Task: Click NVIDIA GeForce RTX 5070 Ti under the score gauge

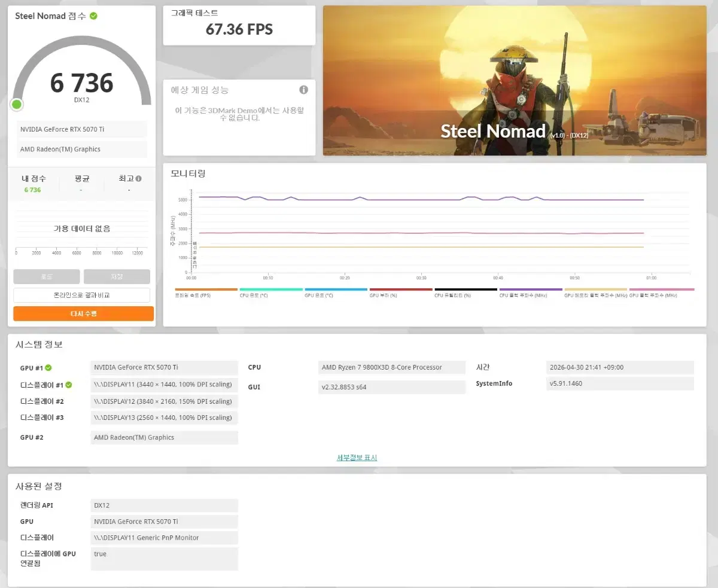Action: point(82,129)
